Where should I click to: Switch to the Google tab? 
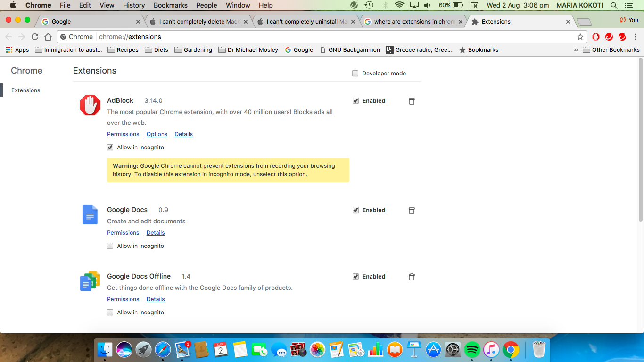[x=90, y=22]
